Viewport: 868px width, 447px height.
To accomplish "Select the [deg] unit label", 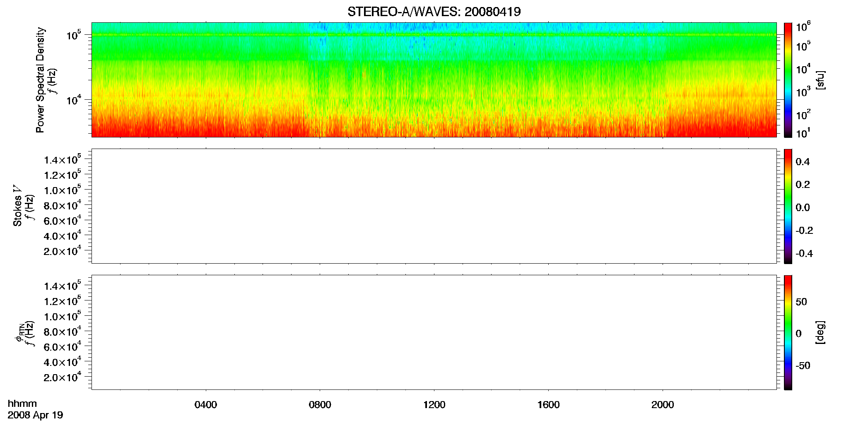I will pos(820,332).
